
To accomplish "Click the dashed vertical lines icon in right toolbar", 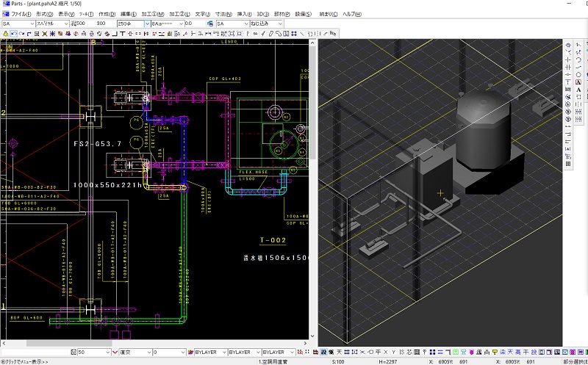I will (x=578, y=104).
